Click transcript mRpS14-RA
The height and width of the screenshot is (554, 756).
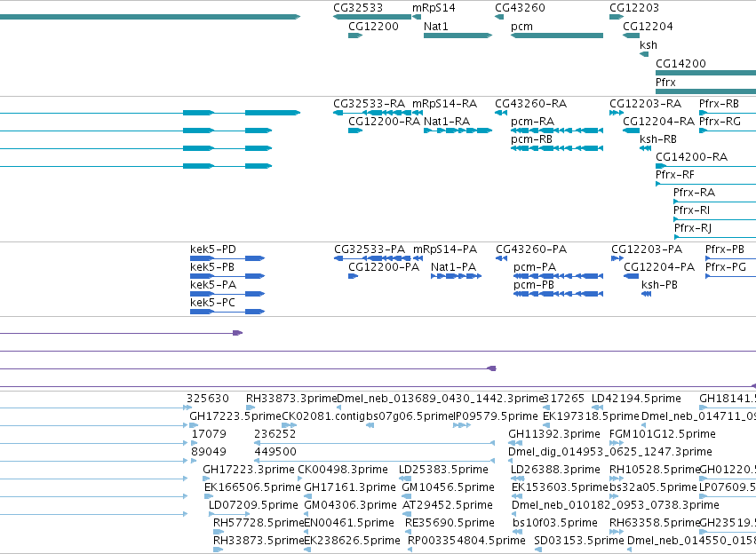click(444, 104)
